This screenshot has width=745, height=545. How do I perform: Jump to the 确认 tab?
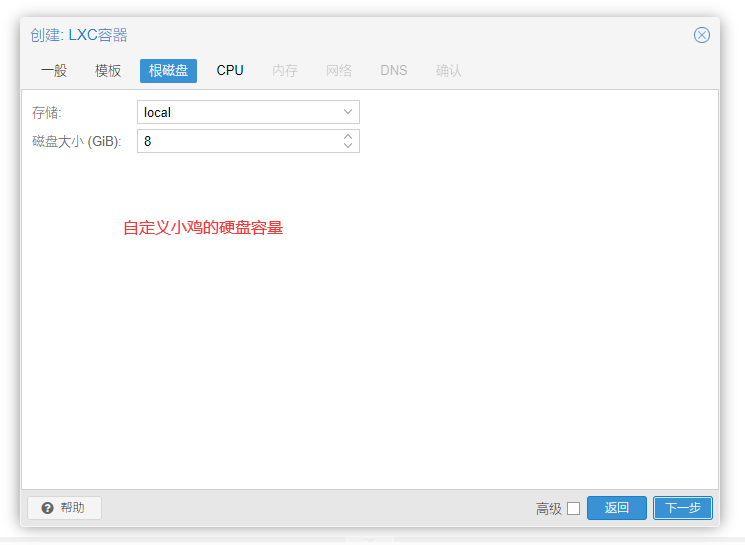click(x=449, y=71)
